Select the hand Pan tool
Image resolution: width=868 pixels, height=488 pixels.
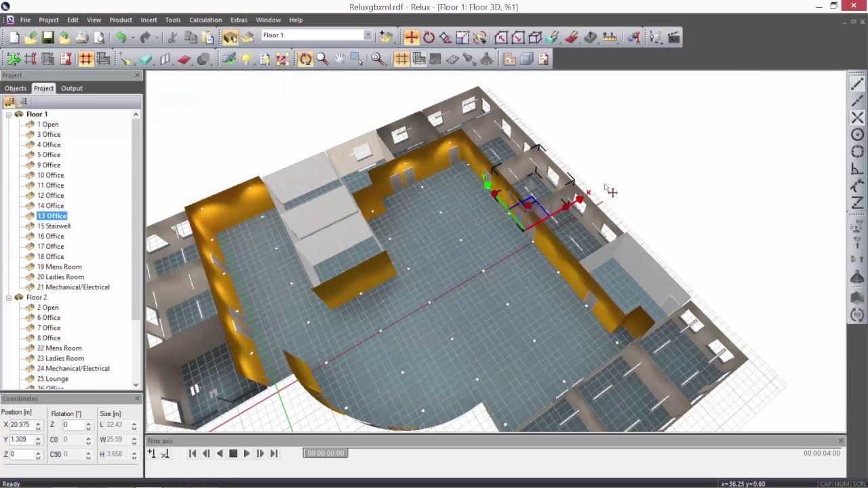pyautogui.click(x=339, y=59)
